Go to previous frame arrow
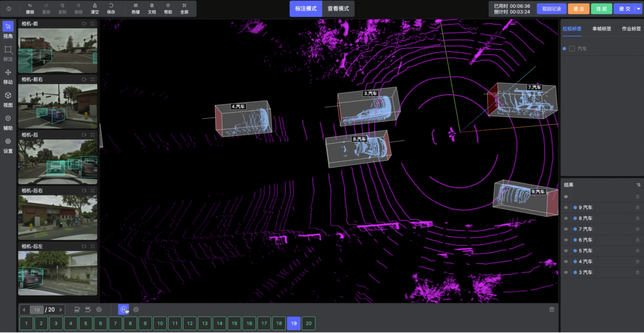Screen dimensions: 644x333 point(24,310)
